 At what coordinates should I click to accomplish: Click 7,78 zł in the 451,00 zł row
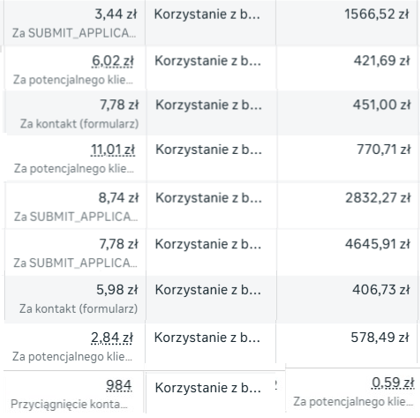119,105
